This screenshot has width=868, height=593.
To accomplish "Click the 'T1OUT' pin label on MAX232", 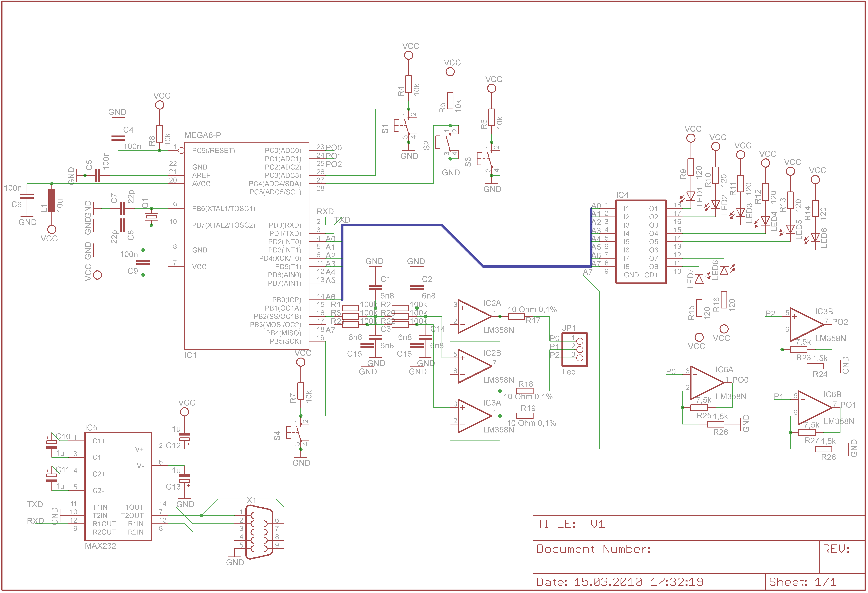I will click(132, 507).
